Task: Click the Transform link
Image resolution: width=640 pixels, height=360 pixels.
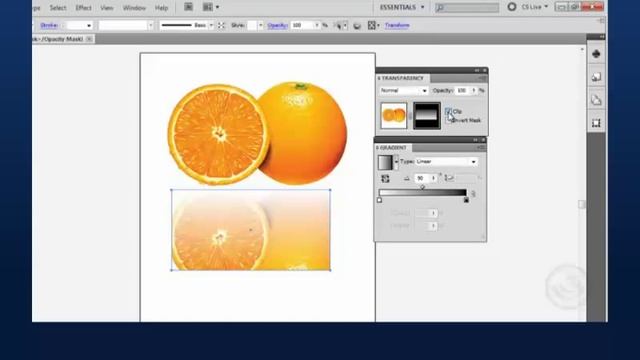Action: tap(397, 25)
